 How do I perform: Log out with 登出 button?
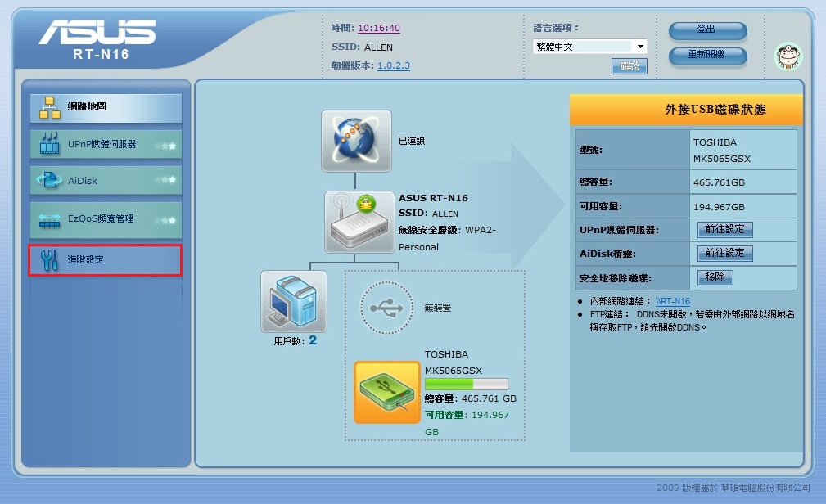coord(707,30)
